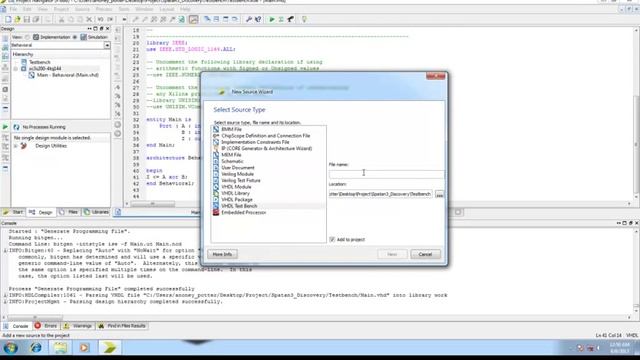Switch to the Libraries tab
The height and width of the screenshot is (360, 640).
[x=96, y=212]
